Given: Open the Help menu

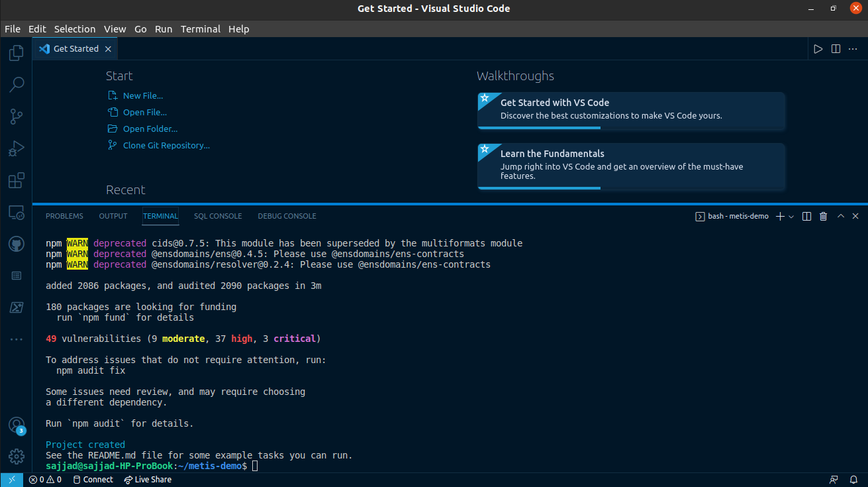Looking at the screenshot, I should [x=239, y=29].
